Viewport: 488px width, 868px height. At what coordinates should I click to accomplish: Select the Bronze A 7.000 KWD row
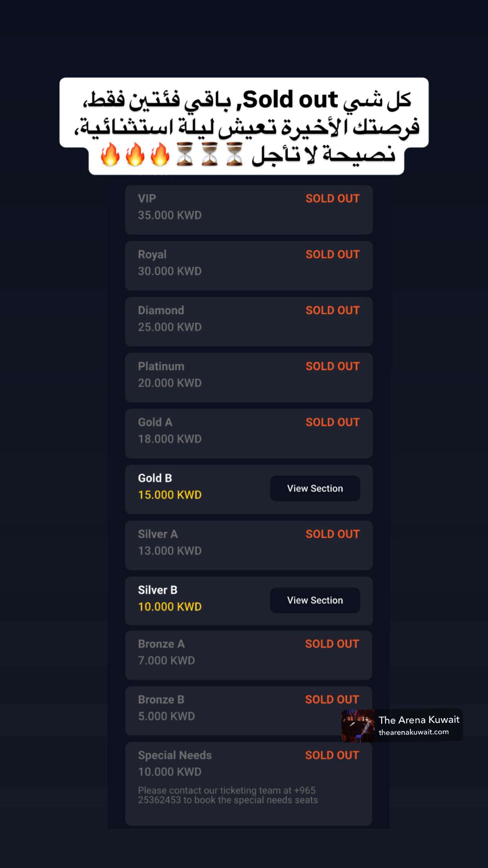249,655
